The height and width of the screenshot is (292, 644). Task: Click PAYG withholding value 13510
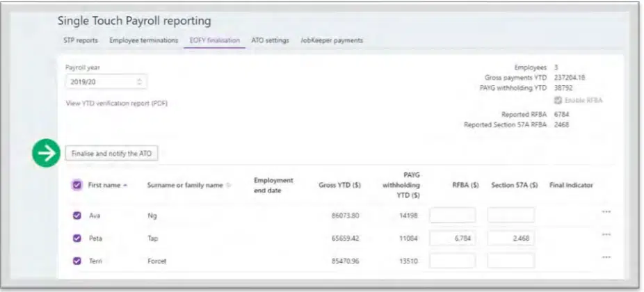[x=409, y=261]
